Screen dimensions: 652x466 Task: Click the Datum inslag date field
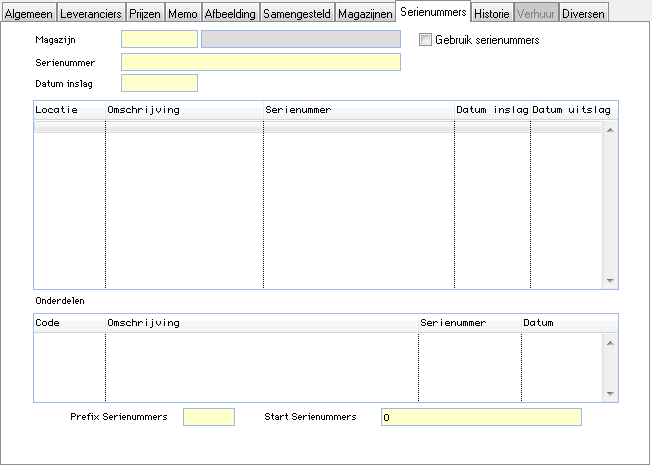pos(159,83)
